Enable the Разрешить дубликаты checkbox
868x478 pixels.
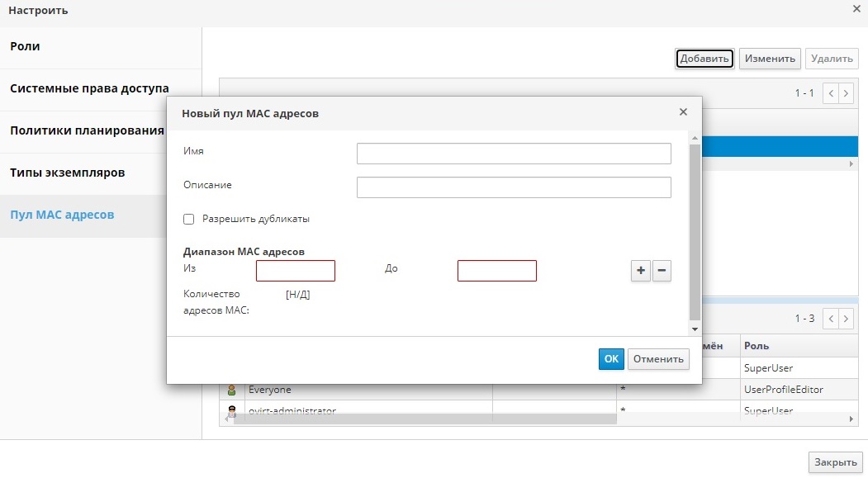point(189,220)
